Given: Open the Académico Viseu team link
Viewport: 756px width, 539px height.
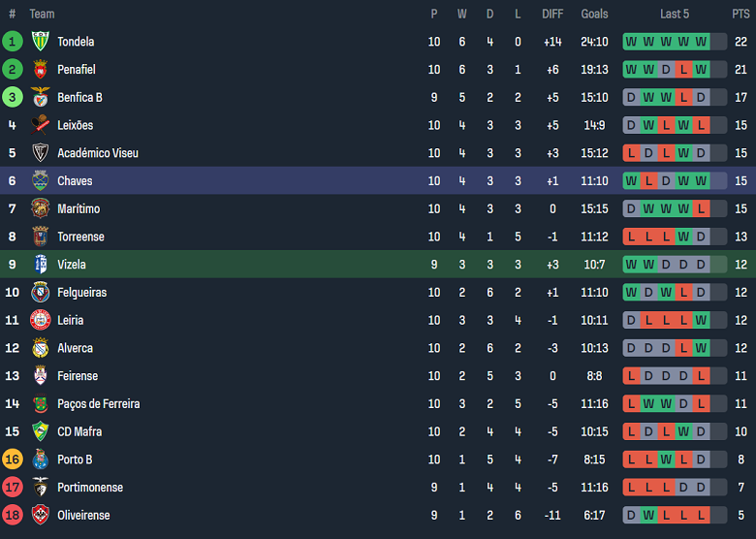Looking at the screenshot, I should pyautogui.click(x=98, y=153).
